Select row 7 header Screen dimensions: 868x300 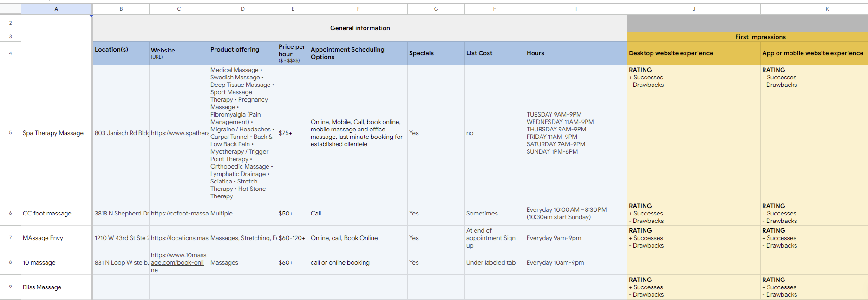(10, 238)
